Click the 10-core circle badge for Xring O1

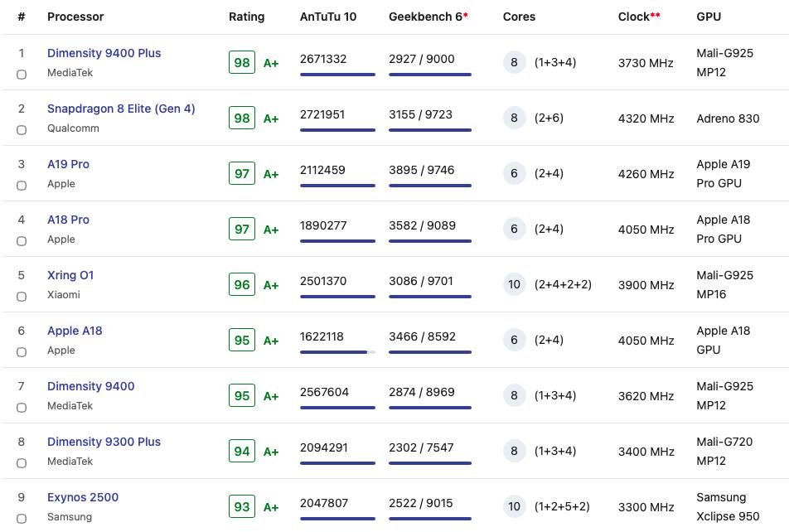(x=514, y=285)
